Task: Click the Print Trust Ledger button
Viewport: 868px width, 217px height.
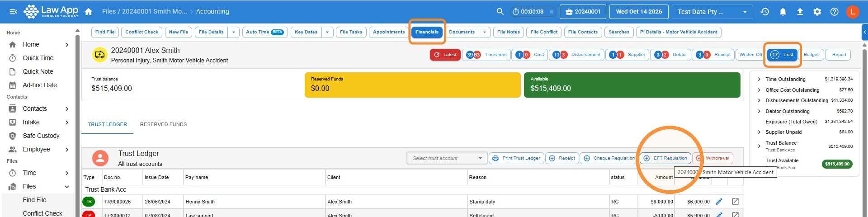Action: (516, 158)
